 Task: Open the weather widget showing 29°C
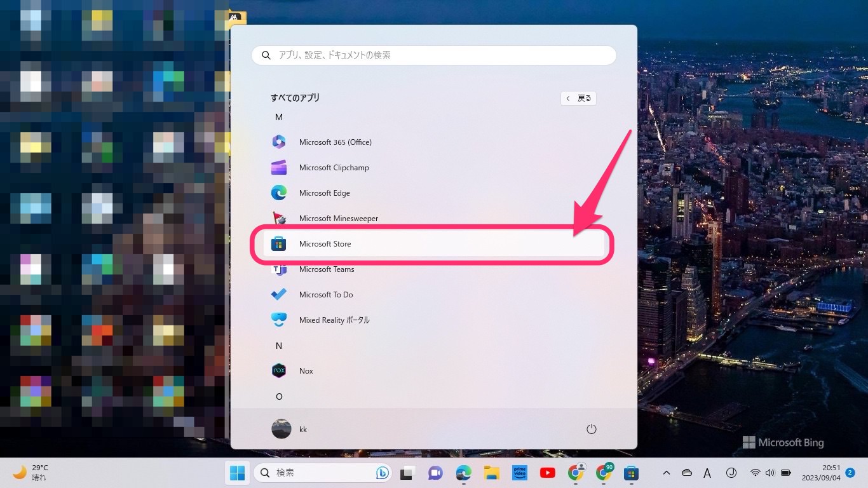click(31, 473)
